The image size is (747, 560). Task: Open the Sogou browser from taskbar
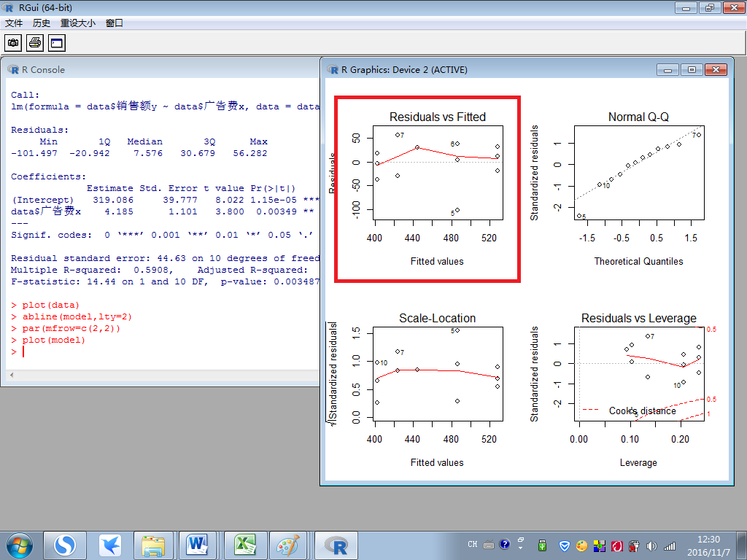[64, 545]
